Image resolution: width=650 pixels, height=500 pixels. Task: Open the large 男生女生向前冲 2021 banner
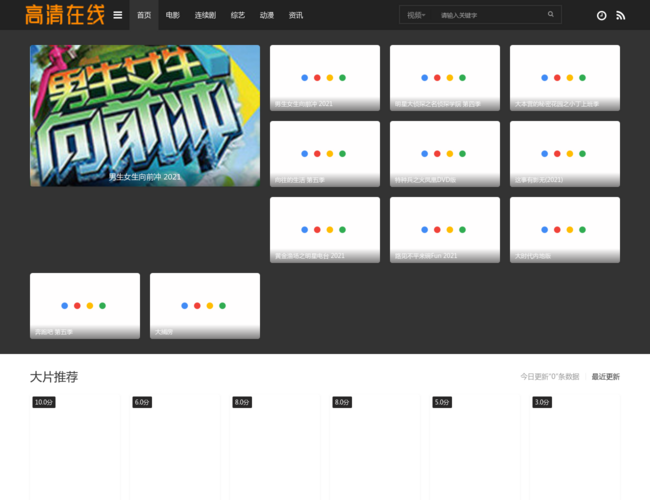pyautogui.click(x=145, y=115)
